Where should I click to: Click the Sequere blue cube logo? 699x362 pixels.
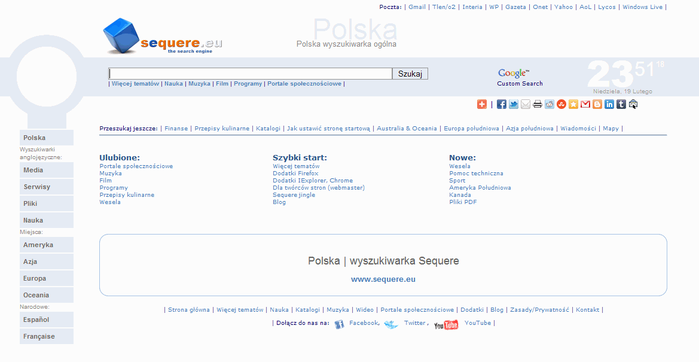pyautogui.click(x=121, y=36)
